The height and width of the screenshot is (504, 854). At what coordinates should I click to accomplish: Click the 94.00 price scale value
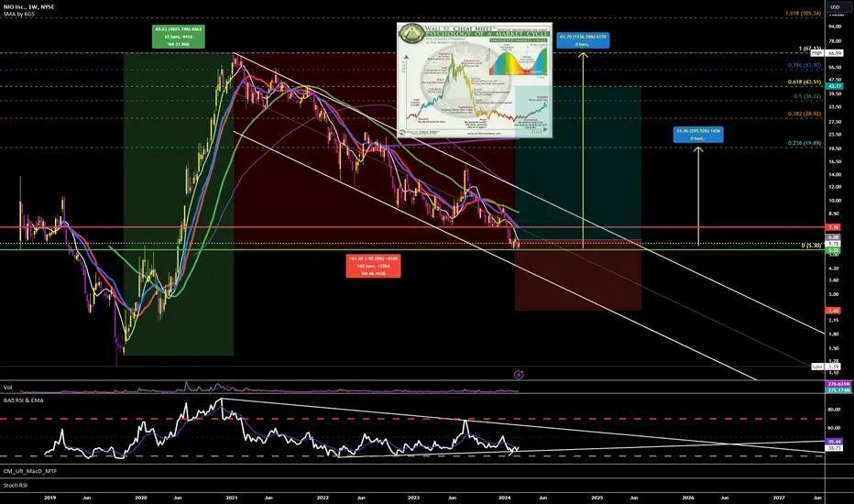point(835,27)
